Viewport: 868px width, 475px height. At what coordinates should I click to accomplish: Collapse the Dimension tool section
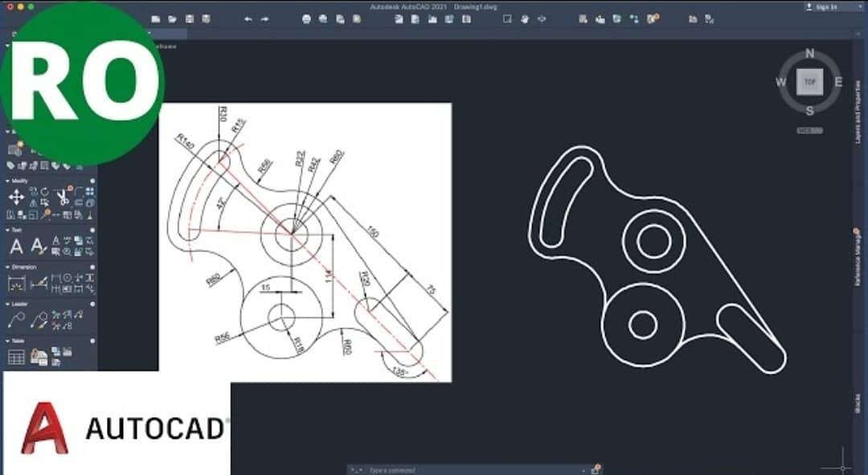(6, 266)
